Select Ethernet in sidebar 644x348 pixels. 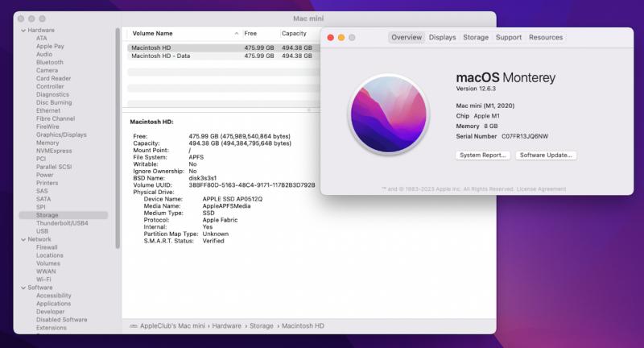tap(48, 110)
